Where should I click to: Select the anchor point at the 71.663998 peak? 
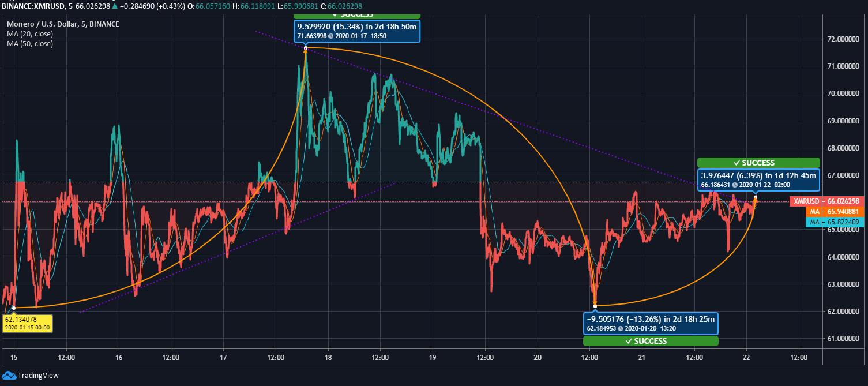[x=305, y=48]
